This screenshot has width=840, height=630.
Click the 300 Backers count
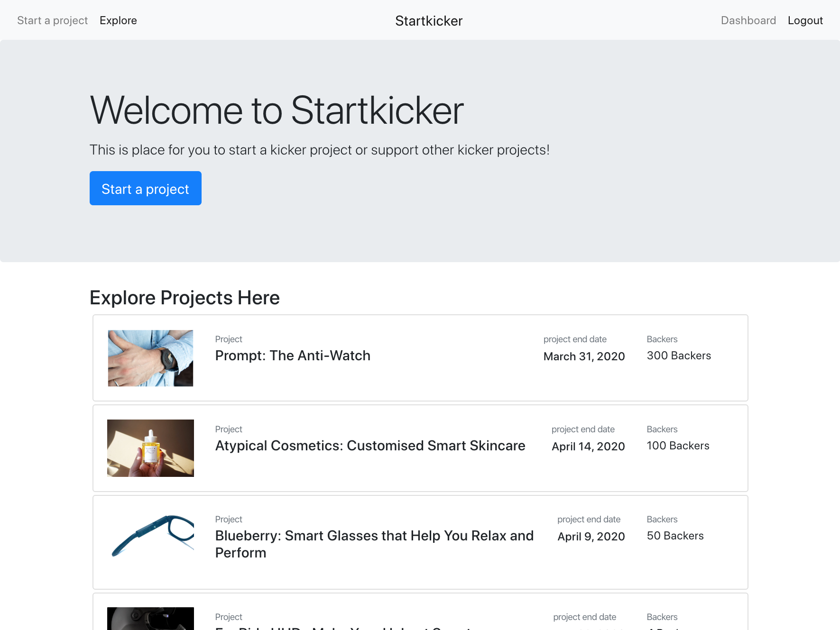pos(679,356)
